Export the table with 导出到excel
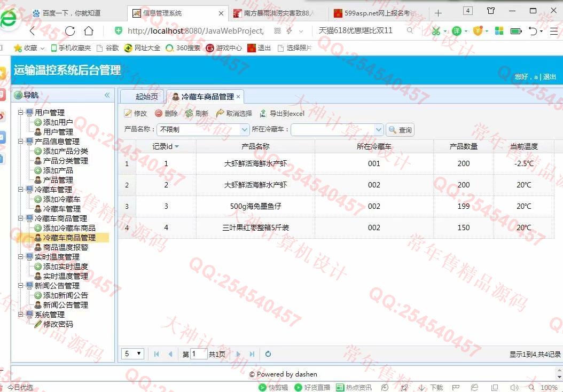This screenshot has height=392, width=563. tap(282, 113)
